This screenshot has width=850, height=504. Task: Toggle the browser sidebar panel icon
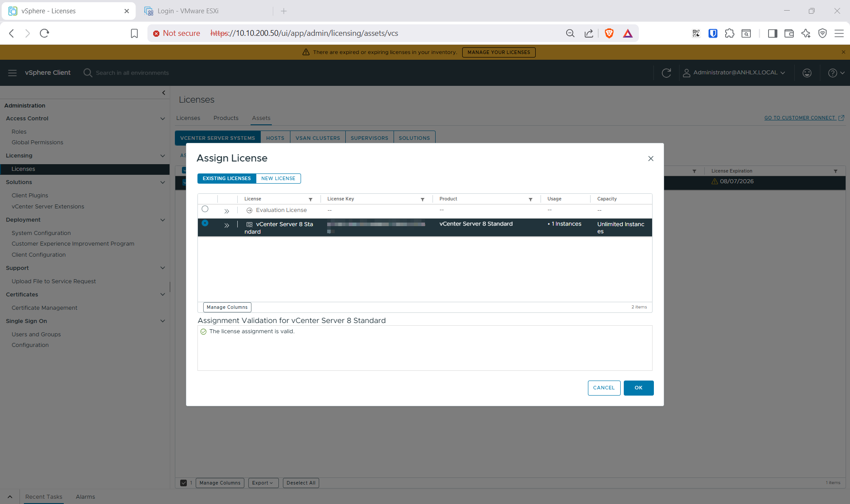tap(773, 33)
